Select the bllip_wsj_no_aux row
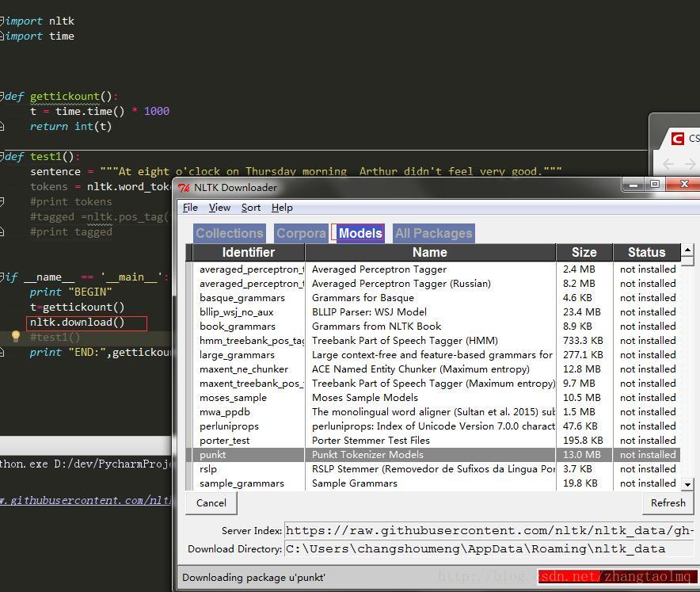700x592 pixels. tap(433, 312)
